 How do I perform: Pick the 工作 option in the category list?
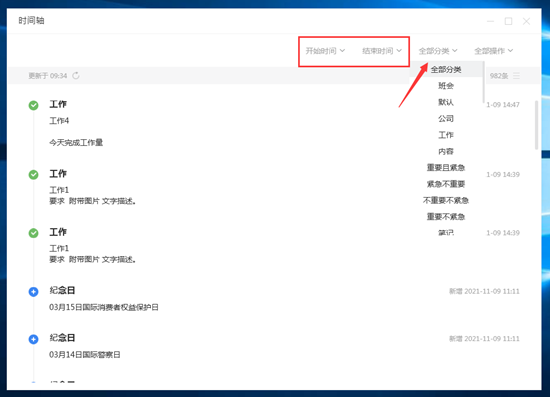tap(446, 135)
